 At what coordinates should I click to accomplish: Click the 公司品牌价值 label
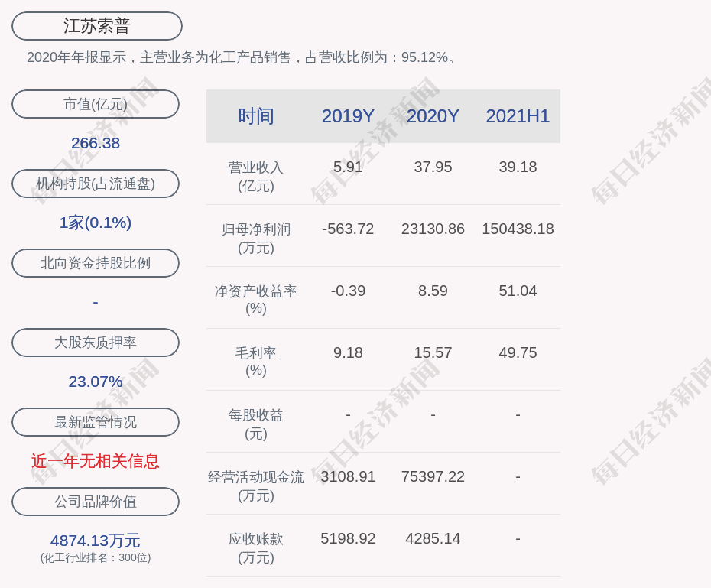(96, 502)
